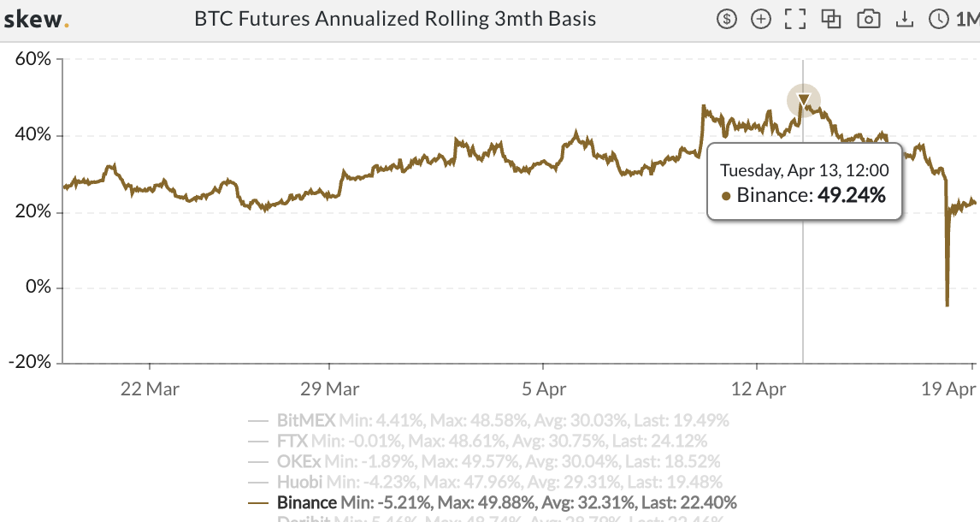Image resolution: width=980 pixels, height=522 pixels.
Task: Click the clock time range icon
Action: pos(939,20)
